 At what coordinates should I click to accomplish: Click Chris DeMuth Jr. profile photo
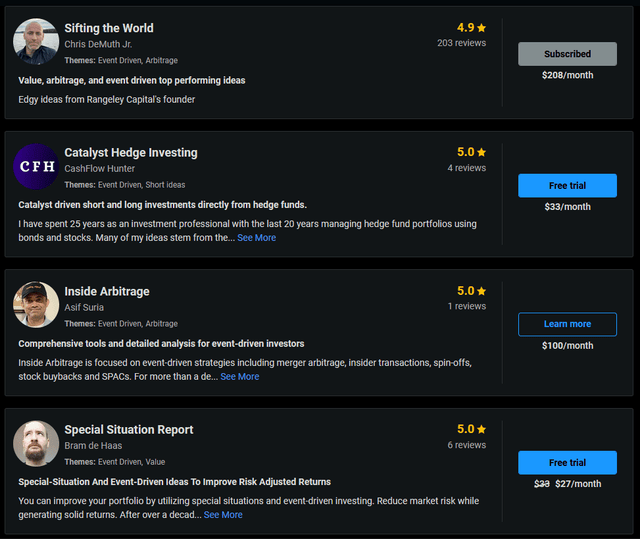pos(36,42)
